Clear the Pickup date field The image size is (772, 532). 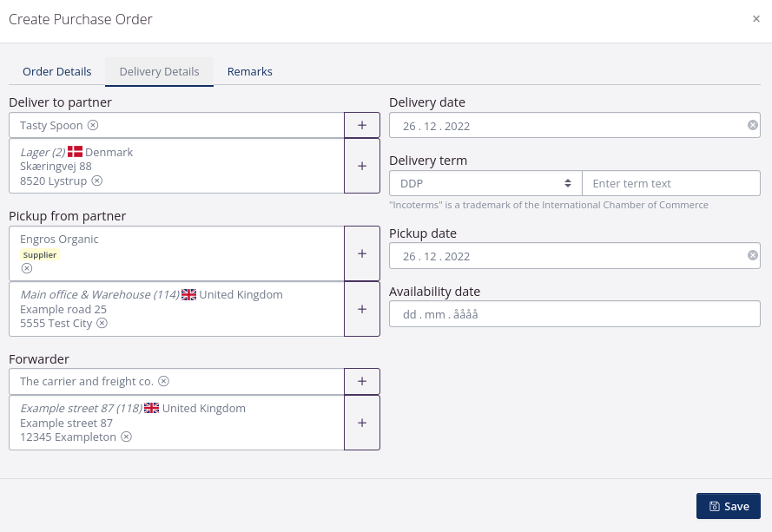(x=752, y=254)
